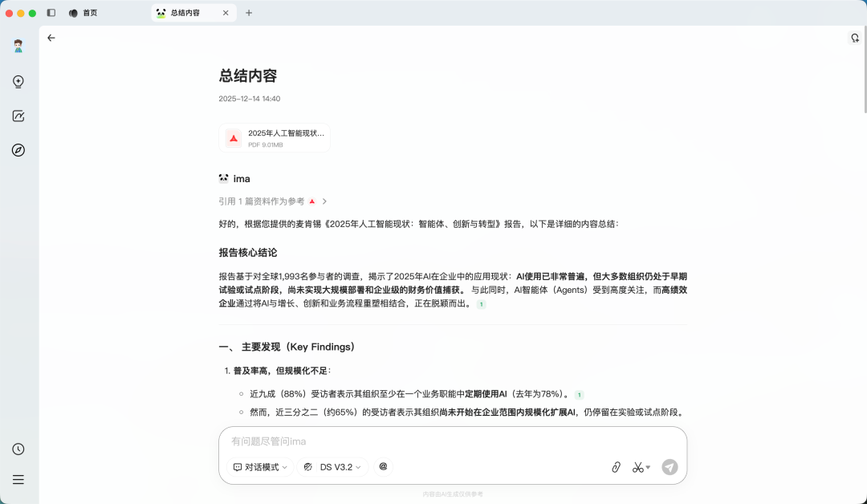Click the green citation marker 1 after 脱颖而出
The width and height of the screenshot is (867, 504).
click(482, 305)
